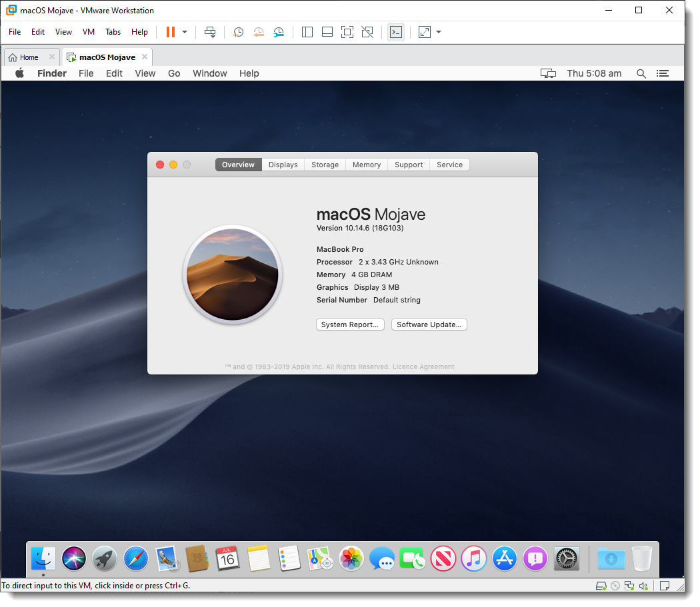Screen dimensions: 700x607
Task: Open Mail from the Dock
Action: (167, 559)
